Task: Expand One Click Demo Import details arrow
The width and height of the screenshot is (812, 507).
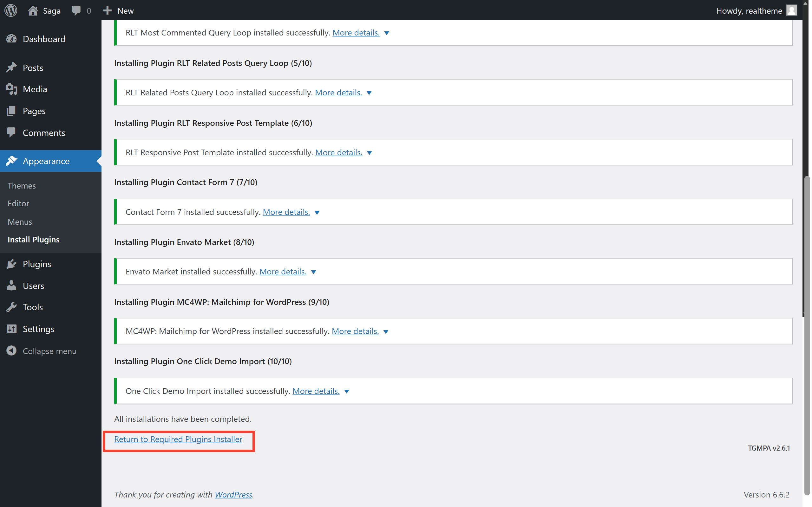Action: click(x=347, y=391)
